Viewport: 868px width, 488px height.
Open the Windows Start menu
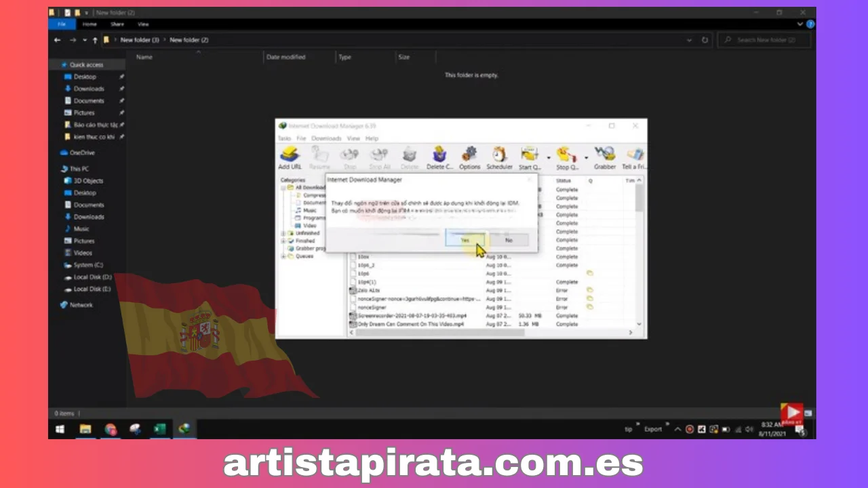60,429
